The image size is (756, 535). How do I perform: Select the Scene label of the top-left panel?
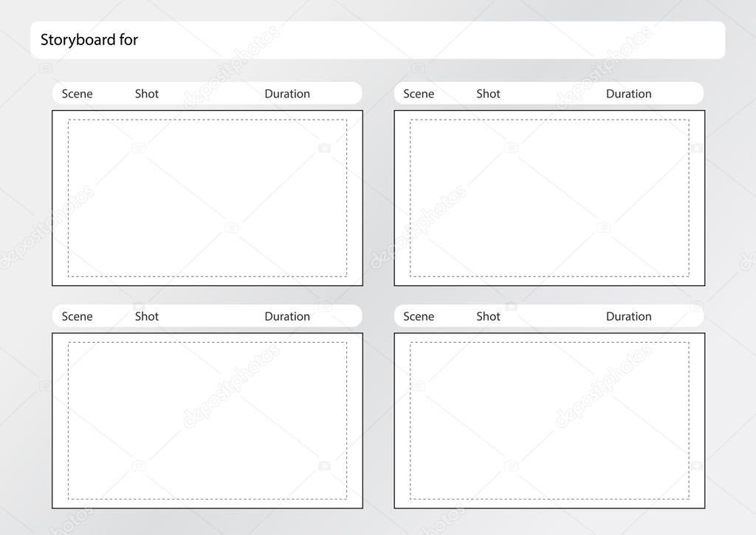(x=77, y=94)
